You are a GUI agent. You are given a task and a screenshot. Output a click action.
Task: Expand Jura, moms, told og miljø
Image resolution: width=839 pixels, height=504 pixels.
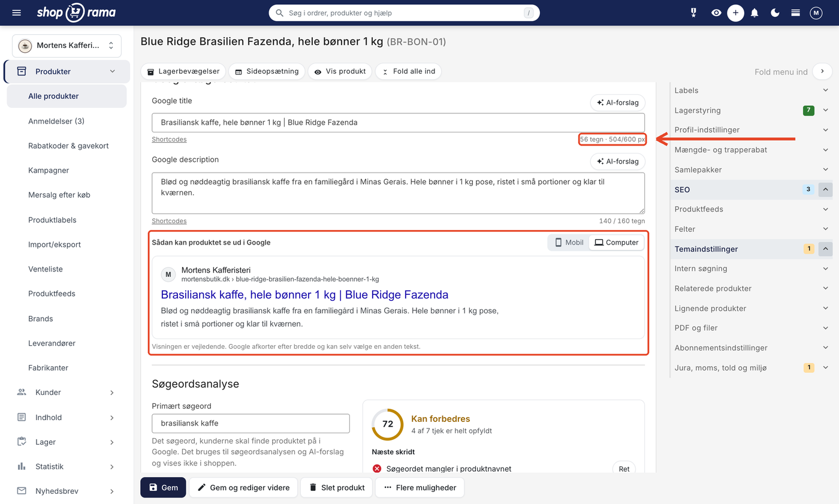pyautogui.click(x=752, y=367)
